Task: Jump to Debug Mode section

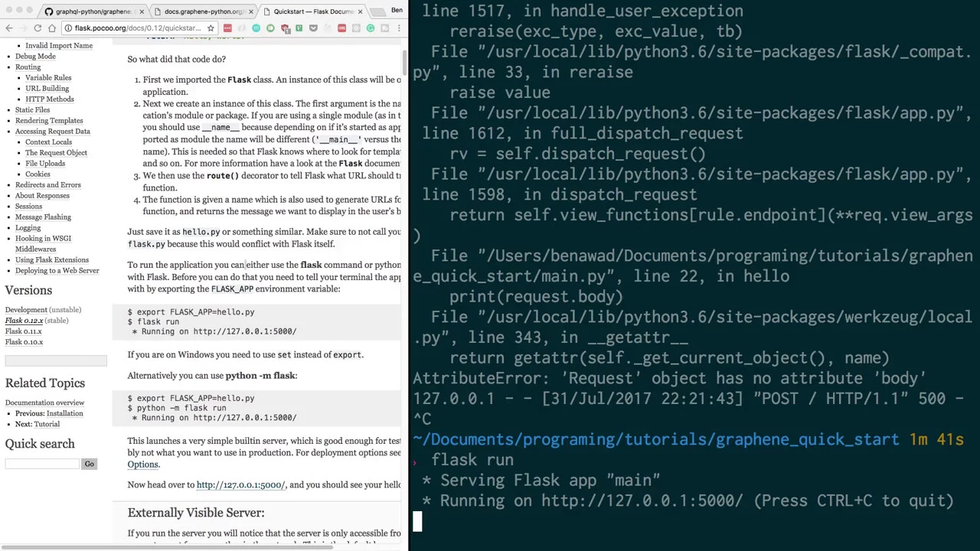Action: coord(35,57)
